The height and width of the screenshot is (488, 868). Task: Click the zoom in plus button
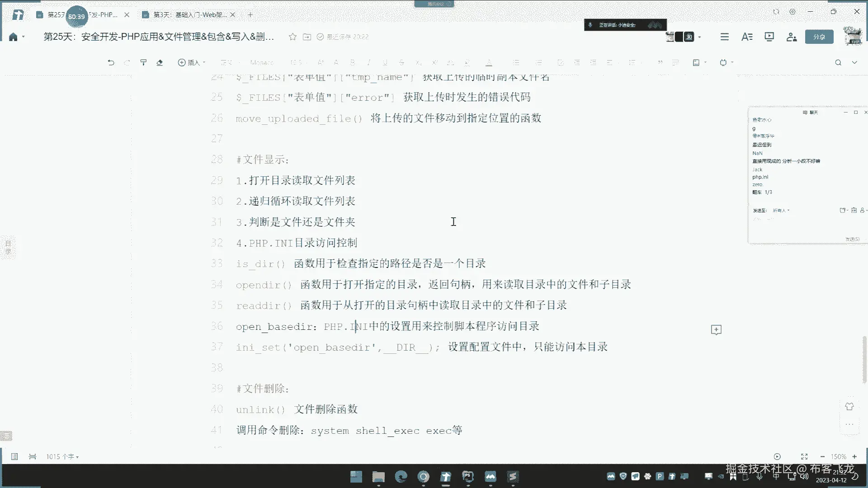pyautogui.click(x=854, y=457)
